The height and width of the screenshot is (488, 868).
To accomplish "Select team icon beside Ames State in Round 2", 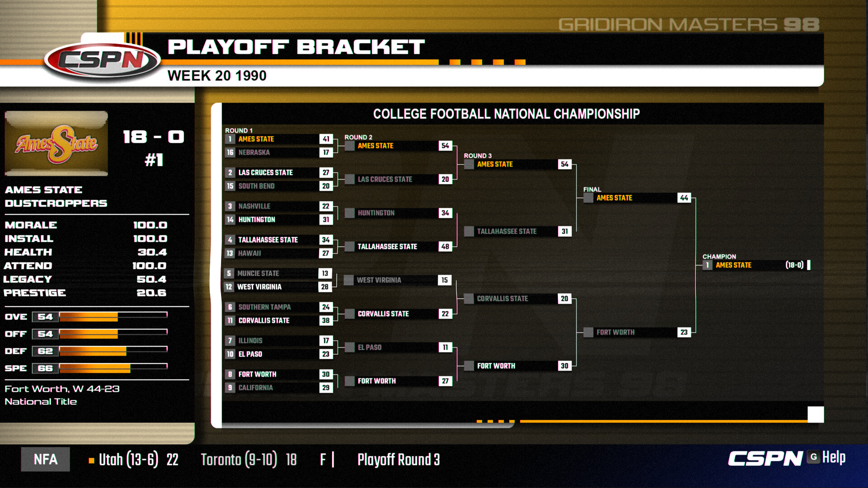I will 349,146.
